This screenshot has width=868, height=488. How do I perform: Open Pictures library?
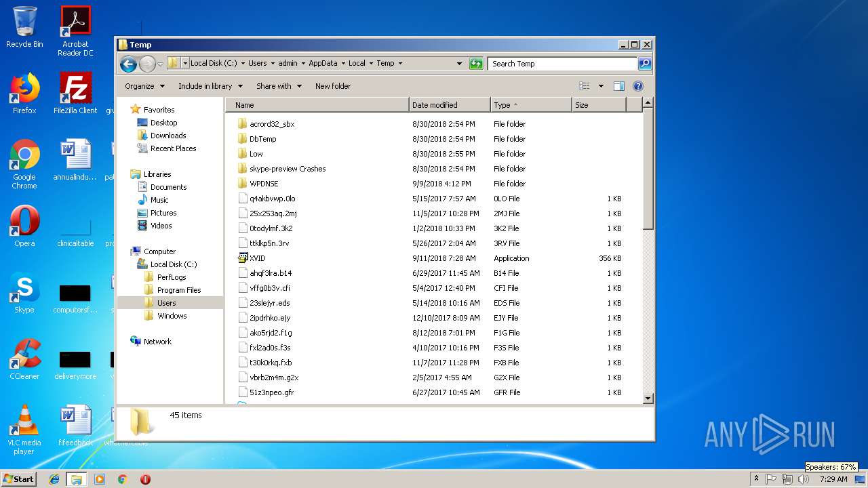point(163,213)
